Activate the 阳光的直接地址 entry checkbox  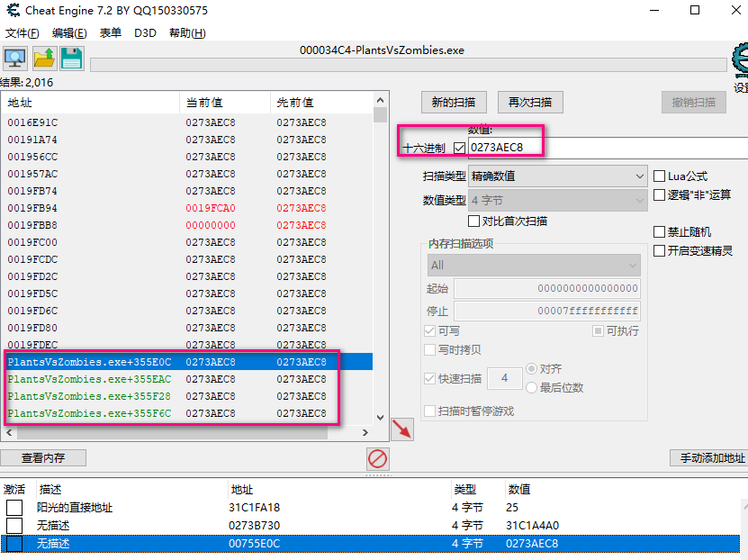14,508
